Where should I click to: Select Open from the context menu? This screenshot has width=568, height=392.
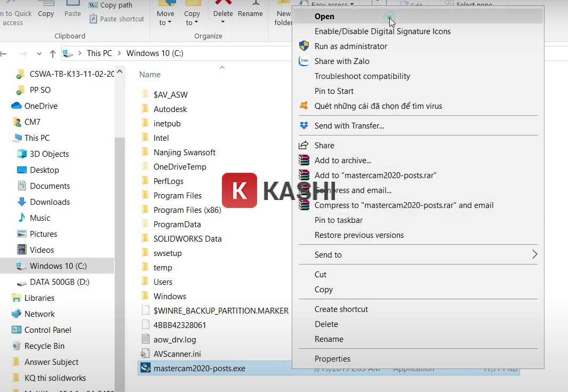click(324, 17)
